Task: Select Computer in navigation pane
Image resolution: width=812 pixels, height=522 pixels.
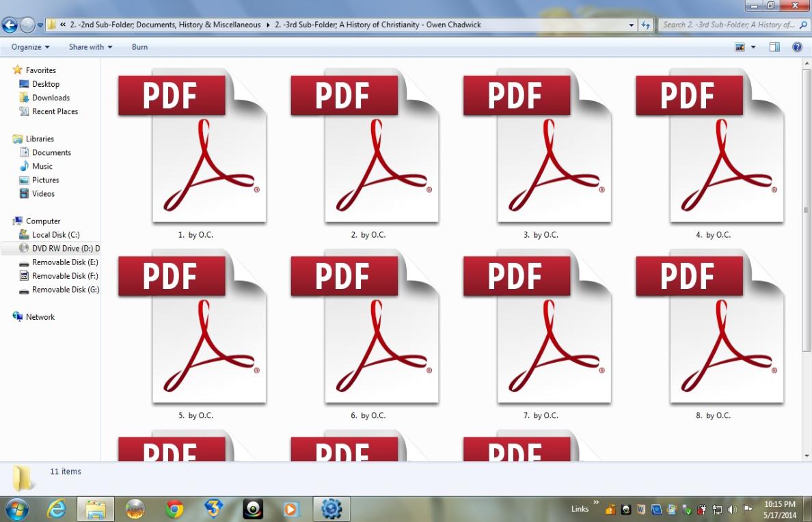Action: point(36,221)
